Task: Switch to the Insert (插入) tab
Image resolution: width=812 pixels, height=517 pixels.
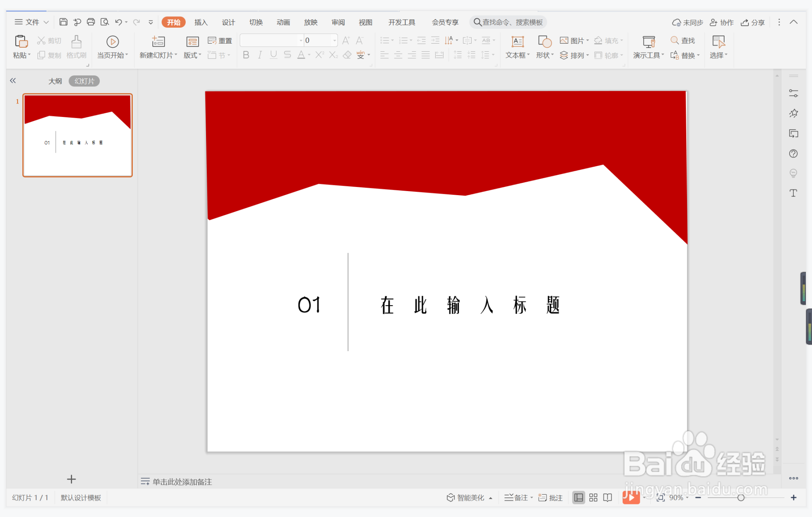Action: [201, 22]
